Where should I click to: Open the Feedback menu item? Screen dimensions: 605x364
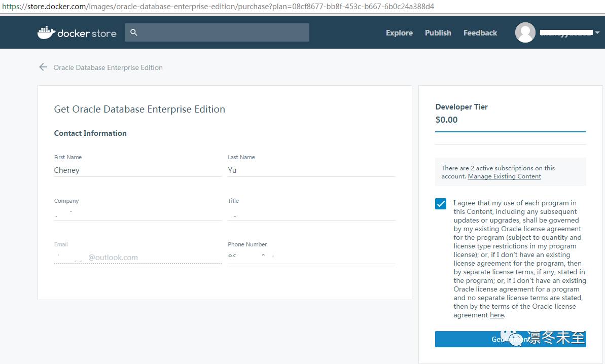point(480,33)
